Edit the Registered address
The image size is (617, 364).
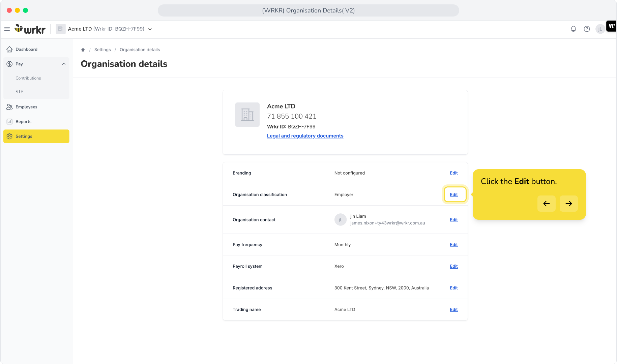pyautogui.click(x=454, y=288)
